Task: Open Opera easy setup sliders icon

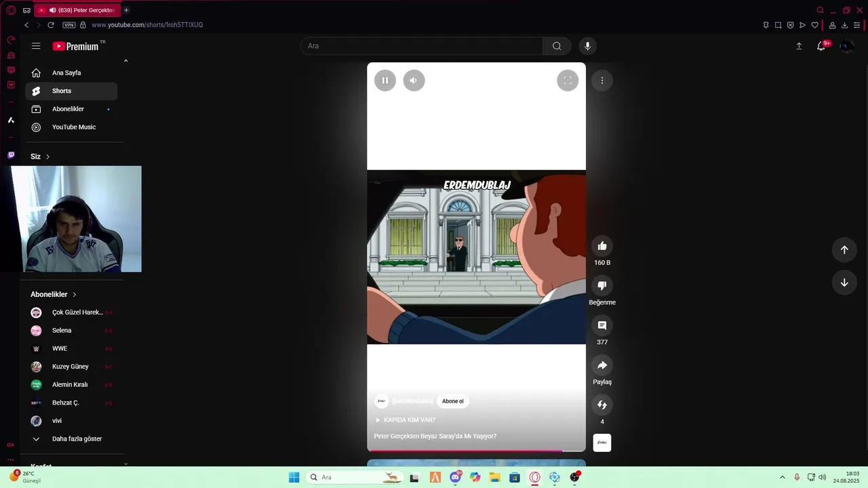Action: pyautogui.click(x=856, y=25)
